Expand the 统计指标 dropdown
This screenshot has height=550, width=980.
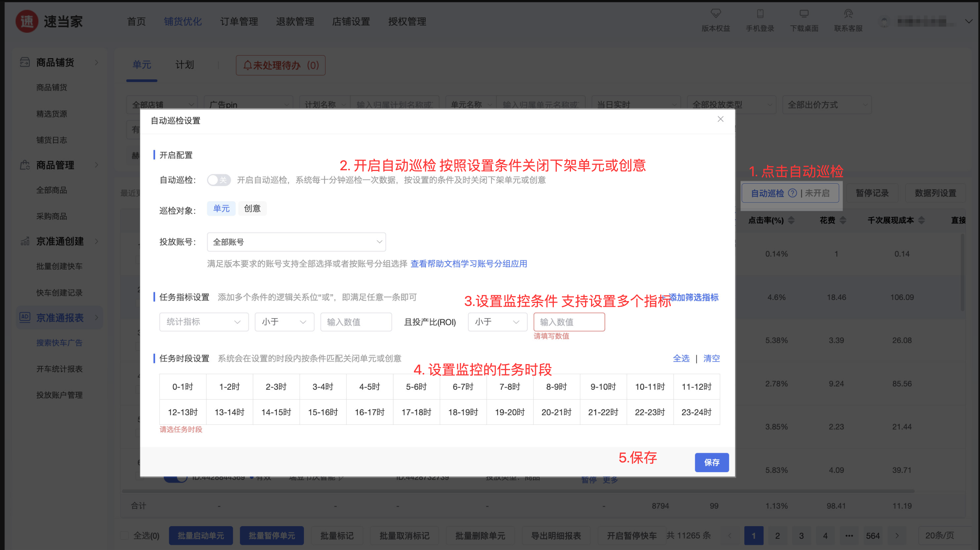coord(204,322)
